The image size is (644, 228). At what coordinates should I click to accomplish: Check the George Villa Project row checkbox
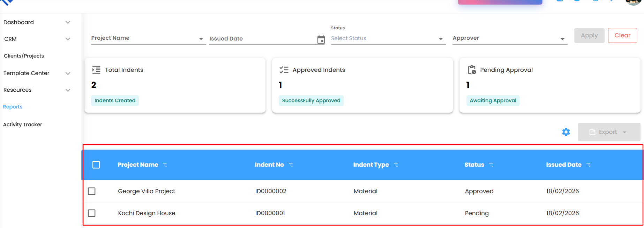click(x=92, y=191)
